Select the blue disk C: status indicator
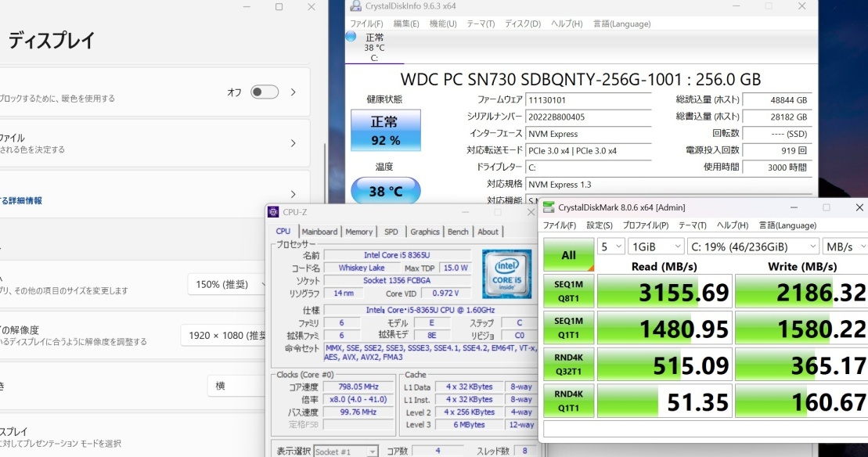The width and height of the screenshot is (868, 457). tap(351, 37)
